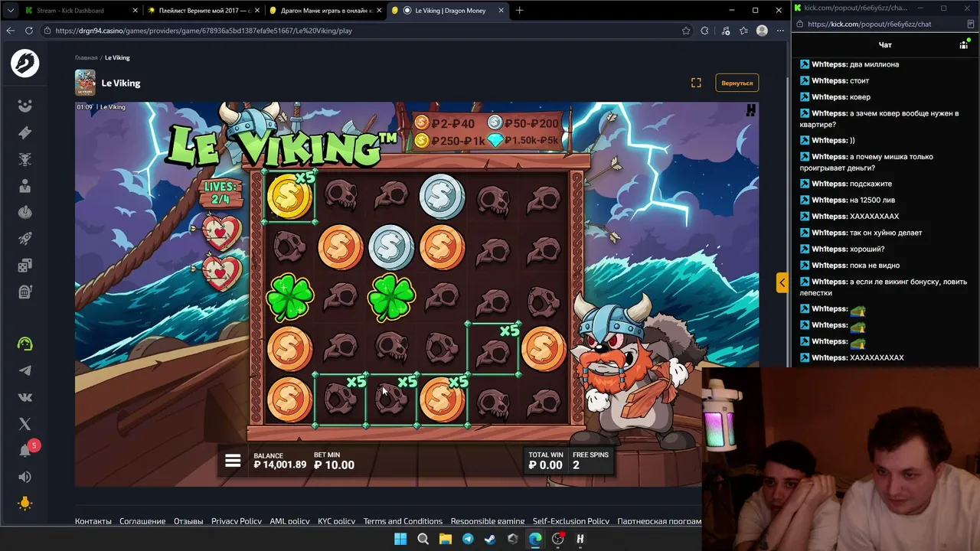
Task: Open Telegram from the taskbar
Action: 468,539
